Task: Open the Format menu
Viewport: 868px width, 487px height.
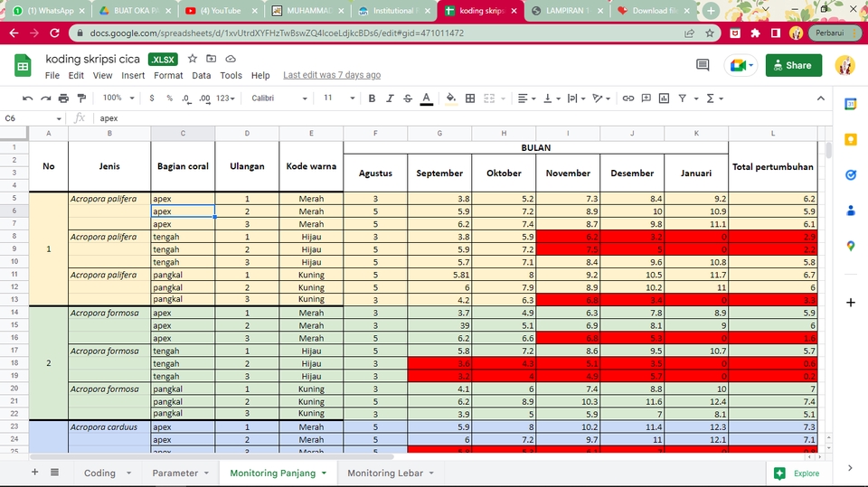Action: 168,75
